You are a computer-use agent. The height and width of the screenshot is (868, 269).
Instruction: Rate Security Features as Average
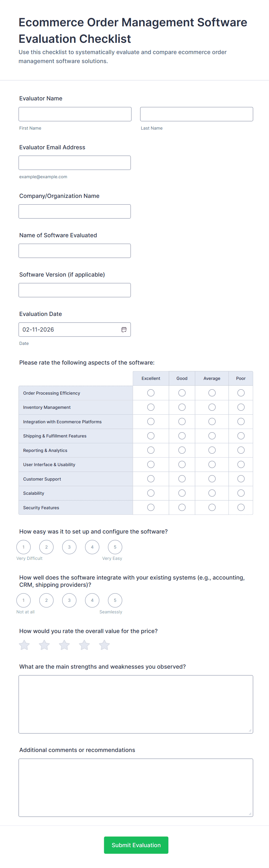point(212,507)
